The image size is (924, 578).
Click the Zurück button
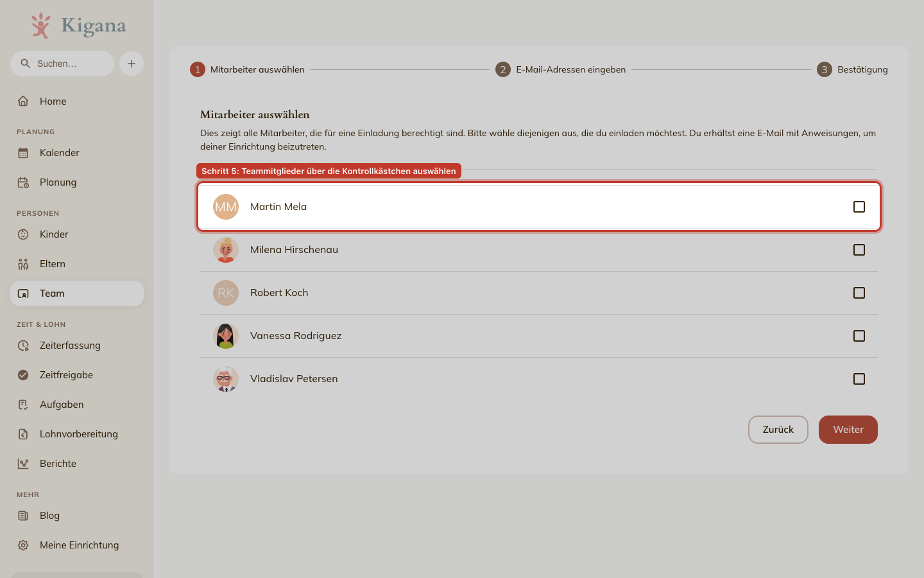click(x=778, y=430)
